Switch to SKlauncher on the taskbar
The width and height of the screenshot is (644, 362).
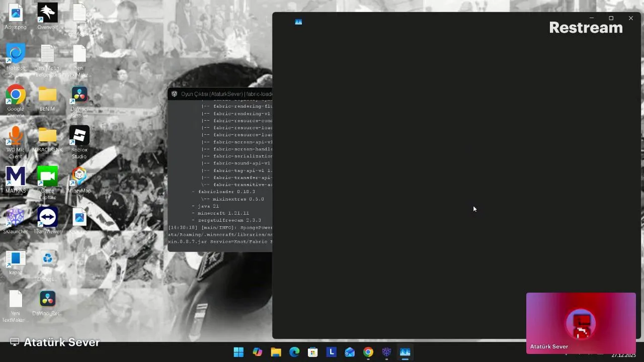[x=386, y=352]
